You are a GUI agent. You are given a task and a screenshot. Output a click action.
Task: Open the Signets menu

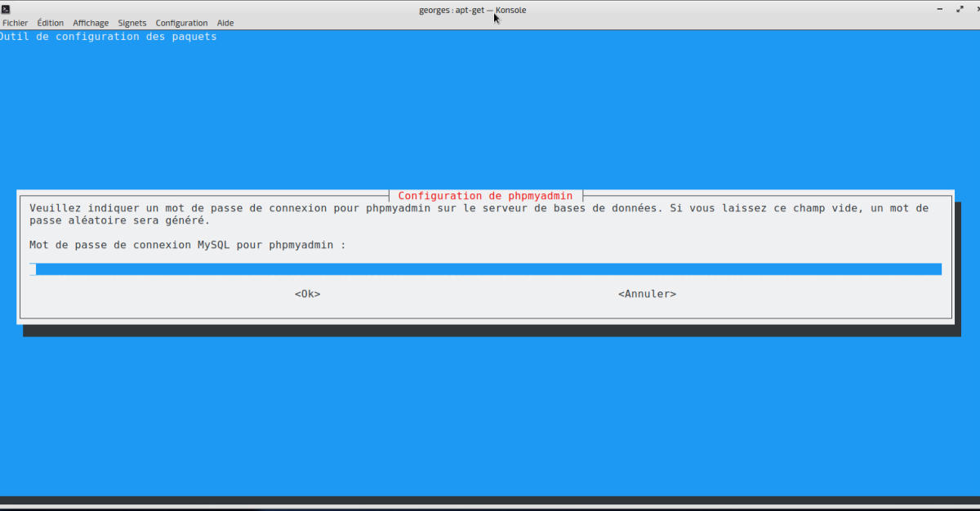coord(132,23)
